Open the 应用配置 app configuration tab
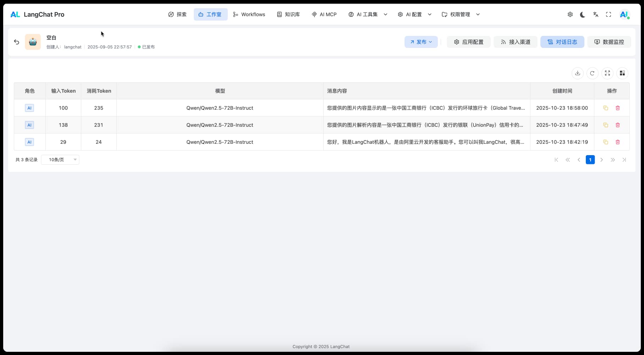The image size is (644, 355). 468,42
